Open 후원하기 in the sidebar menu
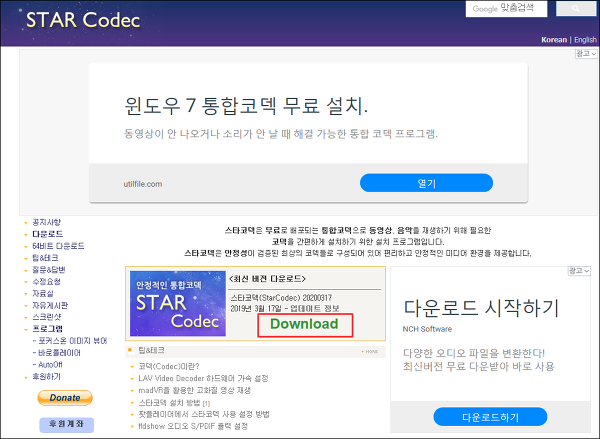600x439 pixels. point(46,377)
